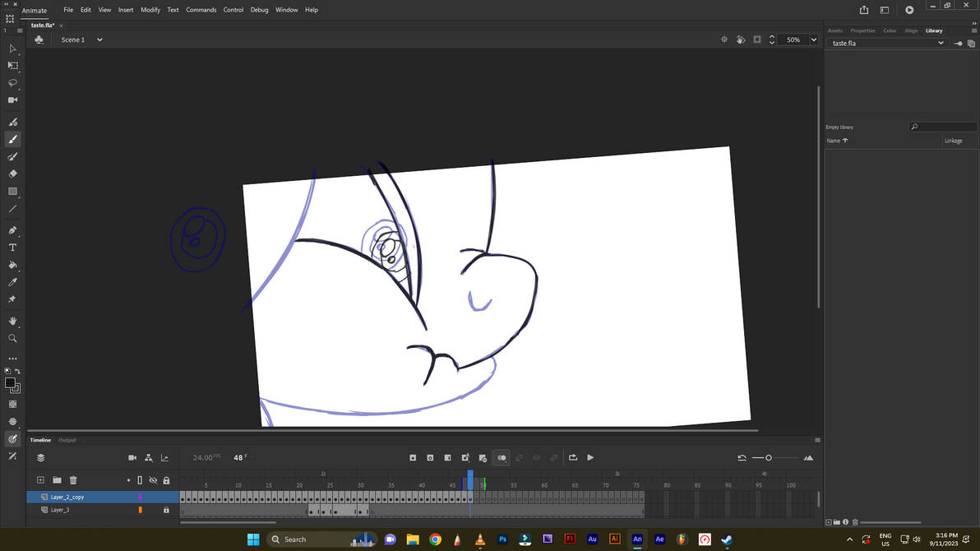
Task: Toggle the brush tilt option
Action: [12, 456]
